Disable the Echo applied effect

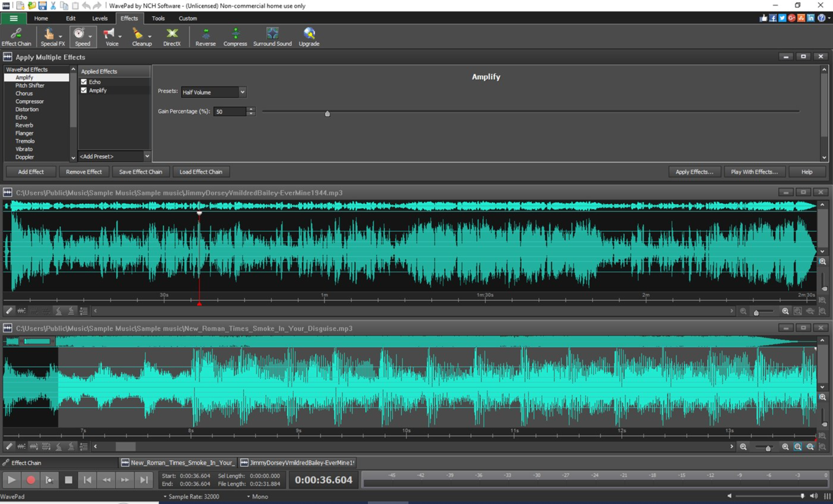(84, 82)
